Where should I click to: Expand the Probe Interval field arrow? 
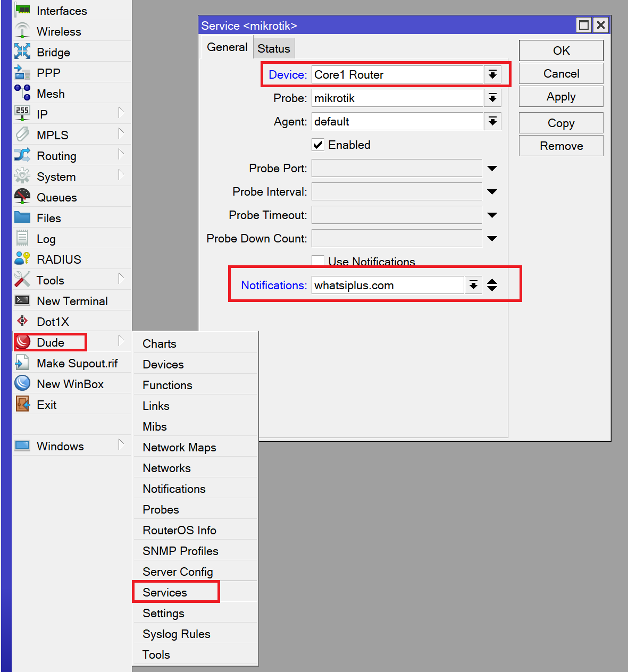pos(492,192)
